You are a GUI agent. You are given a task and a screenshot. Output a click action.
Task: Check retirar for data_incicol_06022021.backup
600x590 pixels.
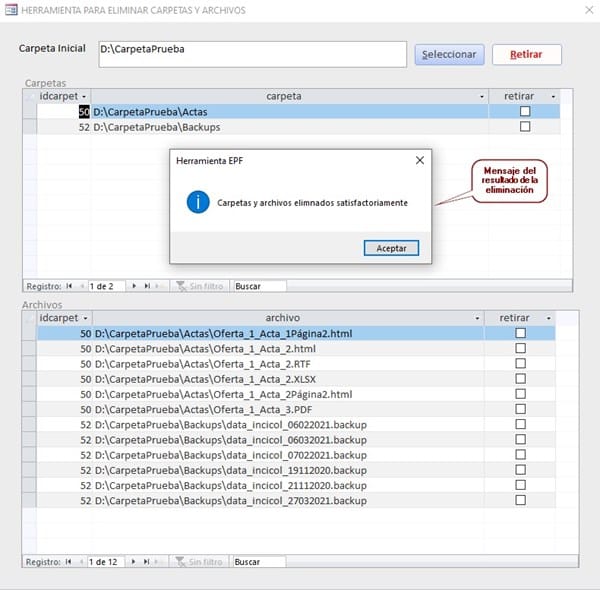click(x=520, y=424)
